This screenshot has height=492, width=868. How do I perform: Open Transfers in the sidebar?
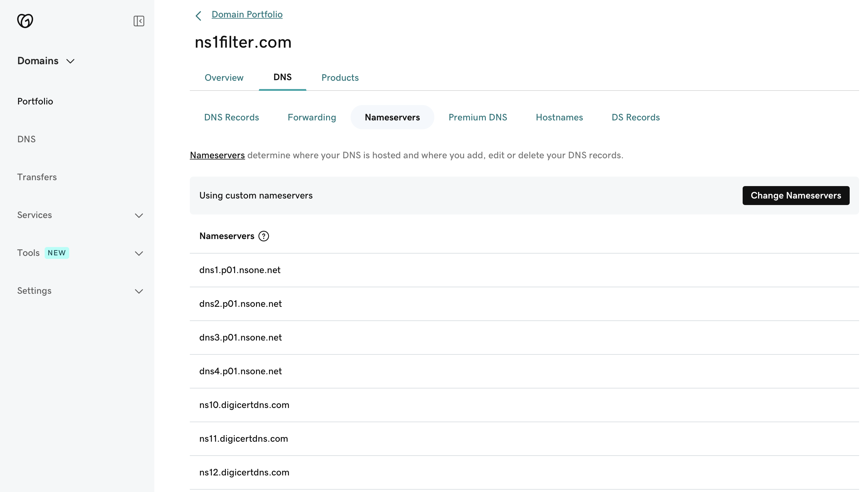point(37,177)
